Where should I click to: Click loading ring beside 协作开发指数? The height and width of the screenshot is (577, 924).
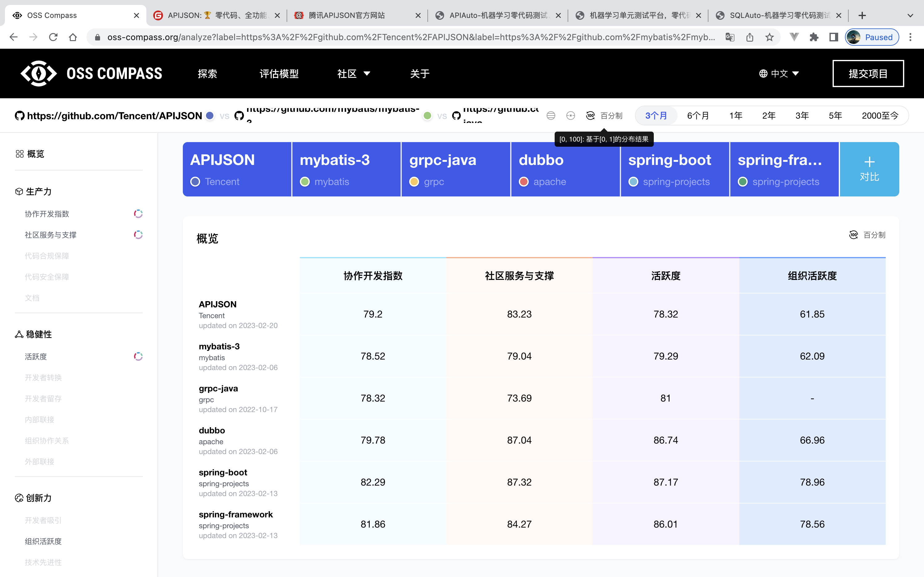(138, 214)
